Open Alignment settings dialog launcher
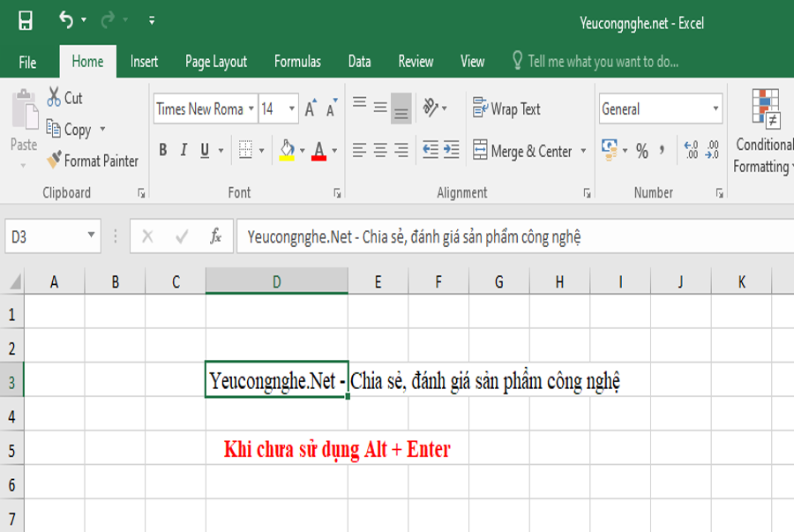 point(587,193)
